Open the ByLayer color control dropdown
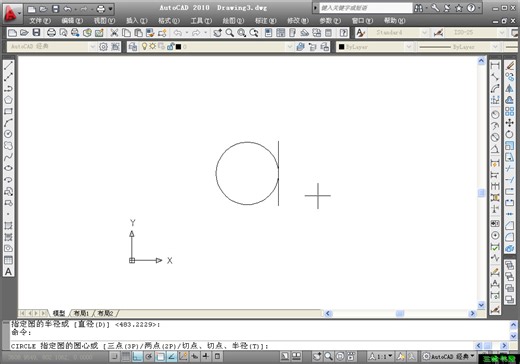 coord(409,47)
